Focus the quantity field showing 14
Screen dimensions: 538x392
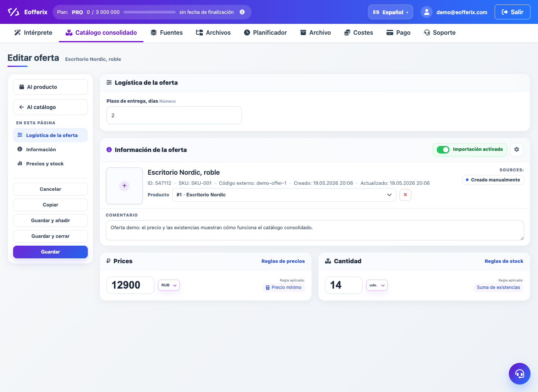coord(344,285)
